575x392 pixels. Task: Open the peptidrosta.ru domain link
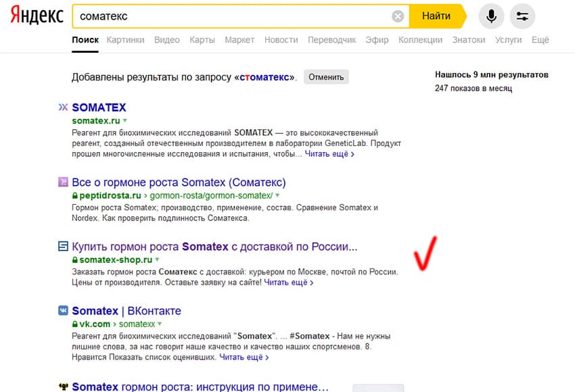coord(110,195)
